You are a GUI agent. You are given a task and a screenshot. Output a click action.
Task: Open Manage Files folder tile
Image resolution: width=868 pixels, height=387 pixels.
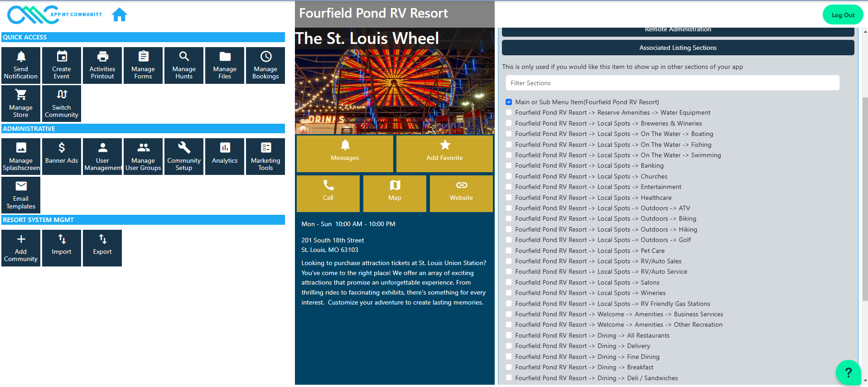[225, 65]
